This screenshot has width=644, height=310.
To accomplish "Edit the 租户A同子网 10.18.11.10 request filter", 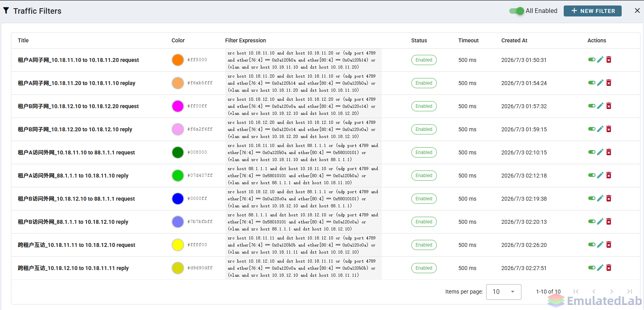I will pyautogui.click(x=600, y=60).
